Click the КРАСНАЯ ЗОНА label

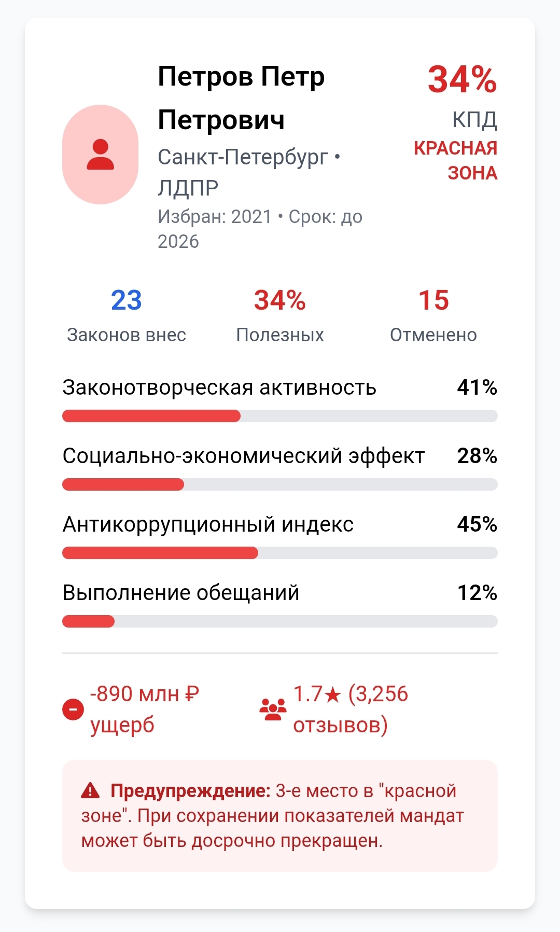pyautogui.click(x=456, y=160)
